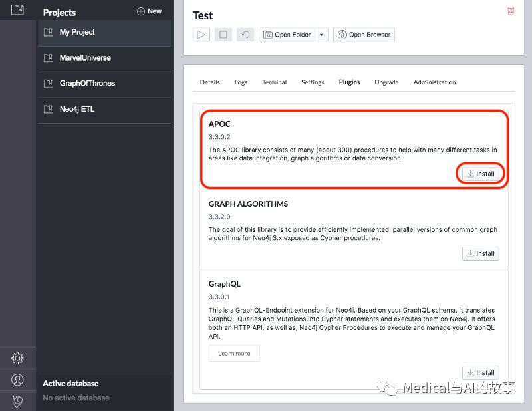Click Graph Algorithms version 3.3.2.0
This screenshot has height=411, width=532.
pyautogui.click(x=219, y=217)
